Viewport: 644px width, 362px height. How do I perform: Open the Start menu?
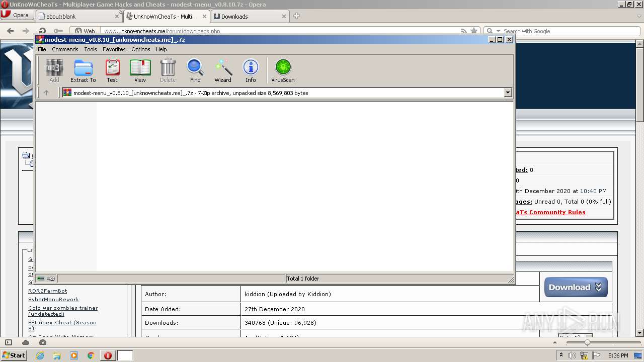[x=14, y=355]
